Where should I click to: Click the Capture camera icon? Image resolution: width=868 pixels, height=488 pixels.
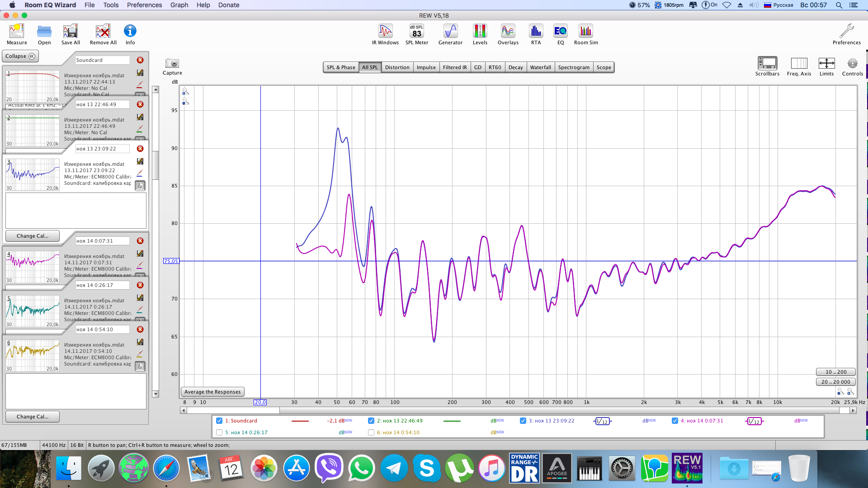172,64
